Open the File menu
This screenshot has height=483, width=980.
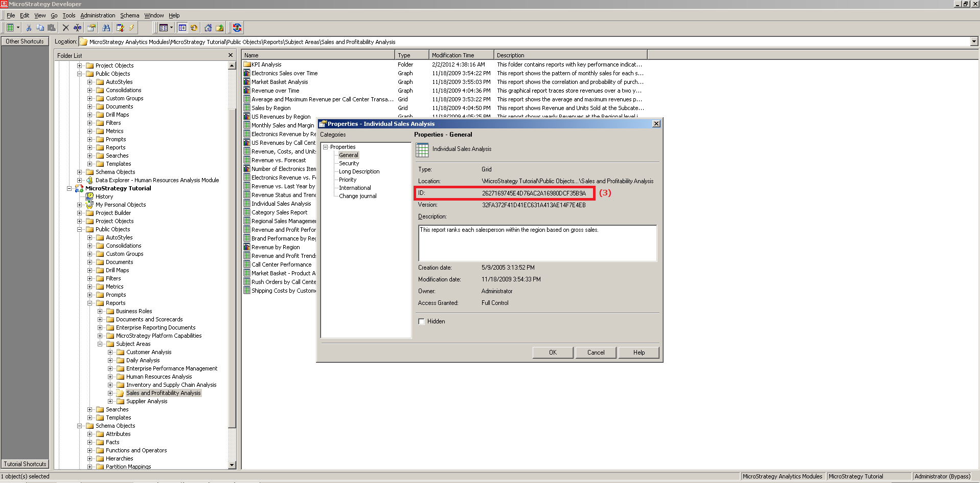point(11,15)
